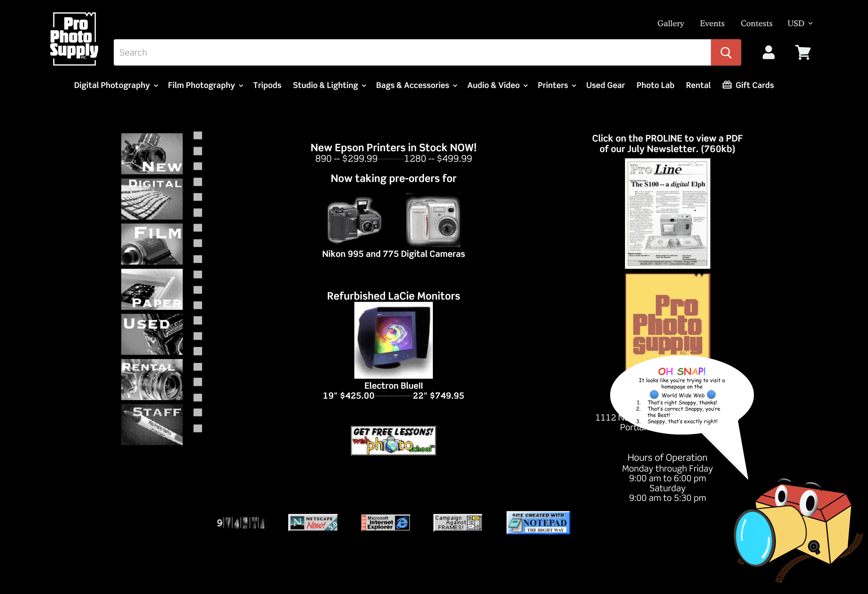Click the "New Epson Printers in Stock NOW!" heading
Image resolution: width=868 pixels, height=594 pixels.
pos(393,148)
